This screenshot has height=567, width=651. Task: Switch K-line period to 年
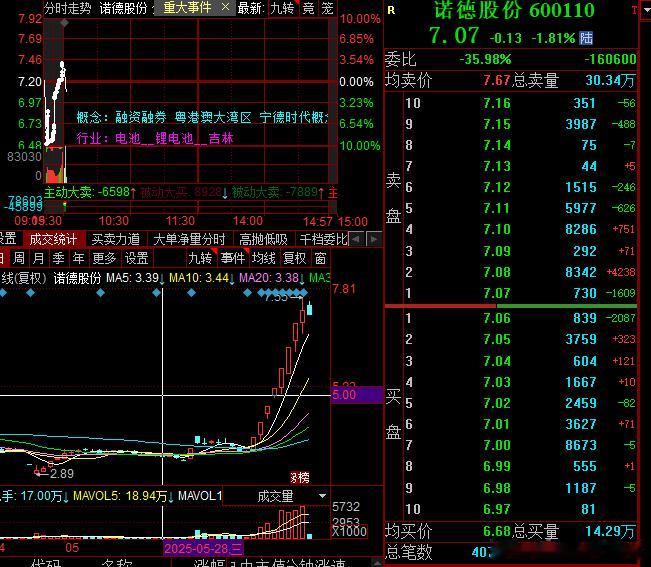(x=78, y=258)
